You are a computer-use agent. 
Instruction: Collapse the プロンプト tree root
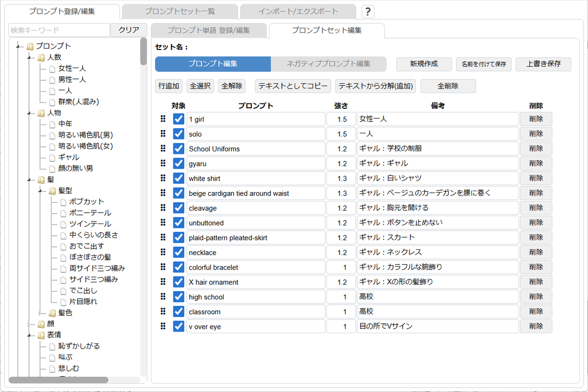coord(17,47)
